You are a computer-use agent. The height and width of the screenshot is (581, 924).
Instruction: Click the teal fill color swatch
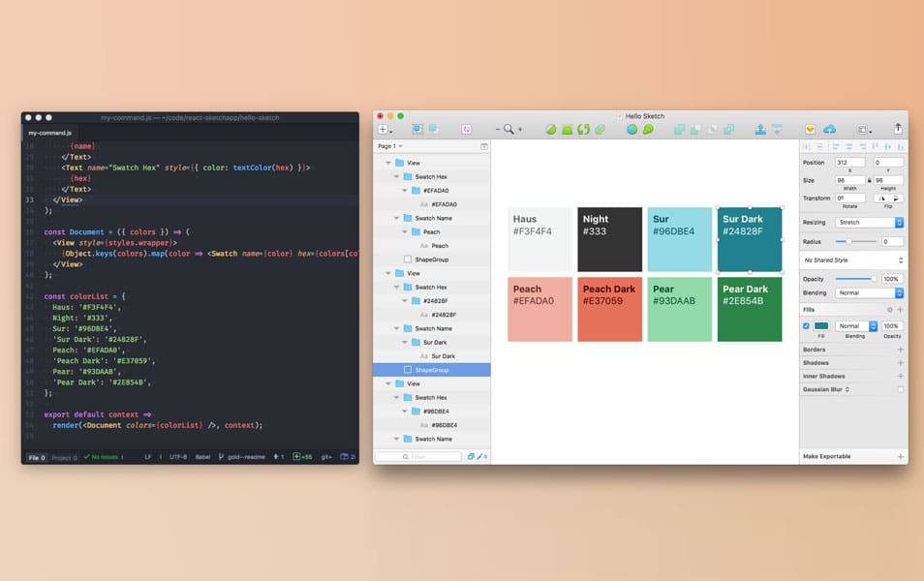[x=821, y=326]
